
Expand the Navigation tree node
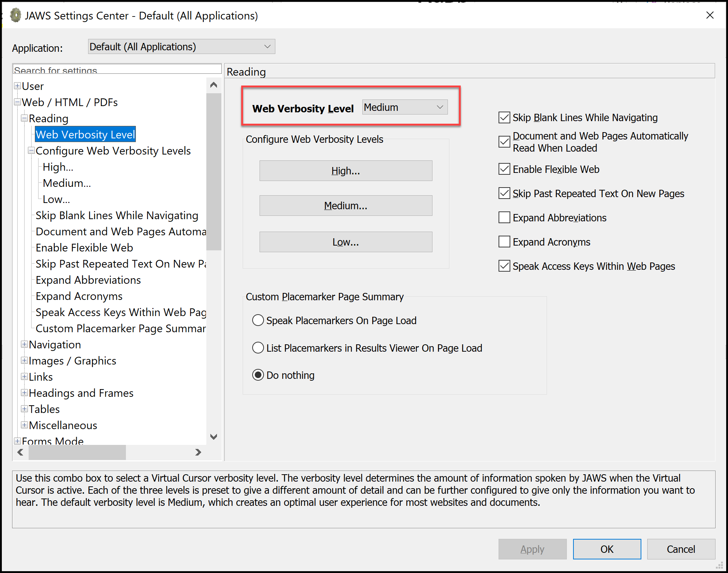pos(24,344)
